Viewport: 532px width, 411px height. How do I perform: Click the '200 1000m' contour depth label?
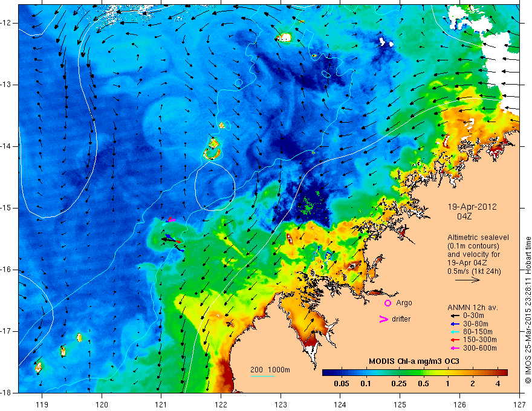[270, 370]
